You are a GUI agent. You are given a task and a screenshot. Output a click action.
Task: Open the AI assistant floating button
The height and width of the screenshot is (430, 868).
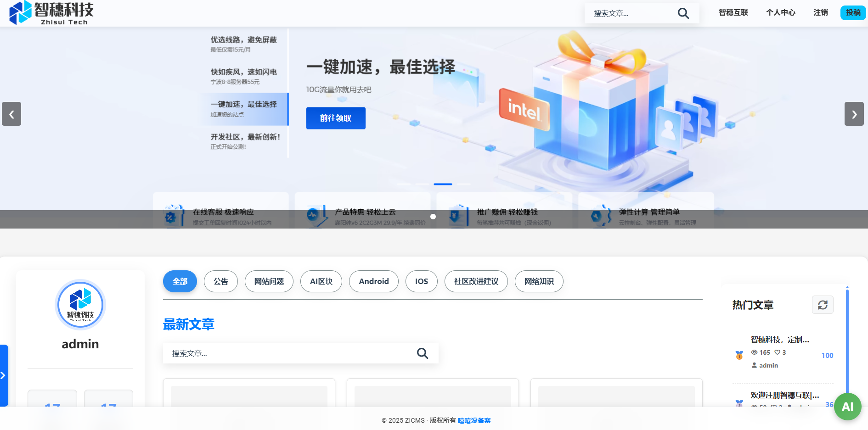847,406
